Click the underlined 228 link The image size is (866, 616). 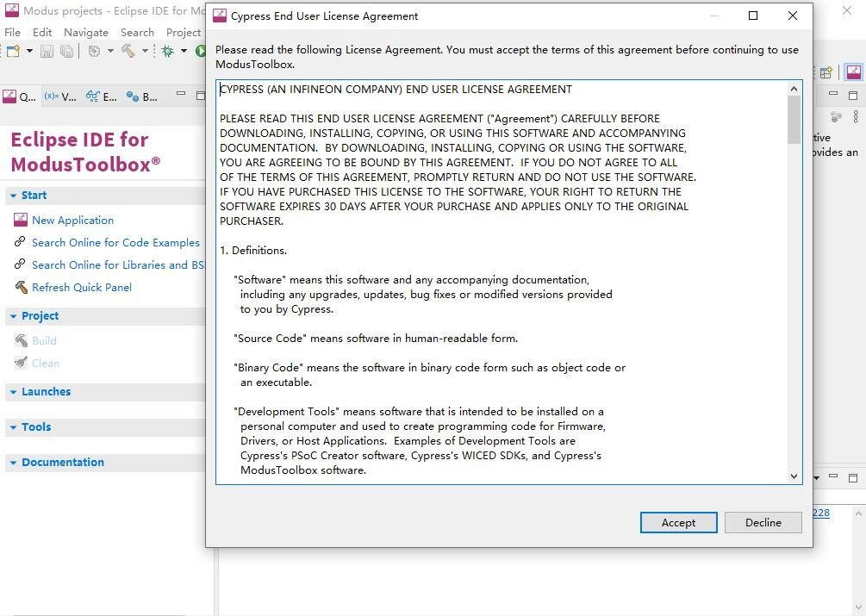(821, 513)
